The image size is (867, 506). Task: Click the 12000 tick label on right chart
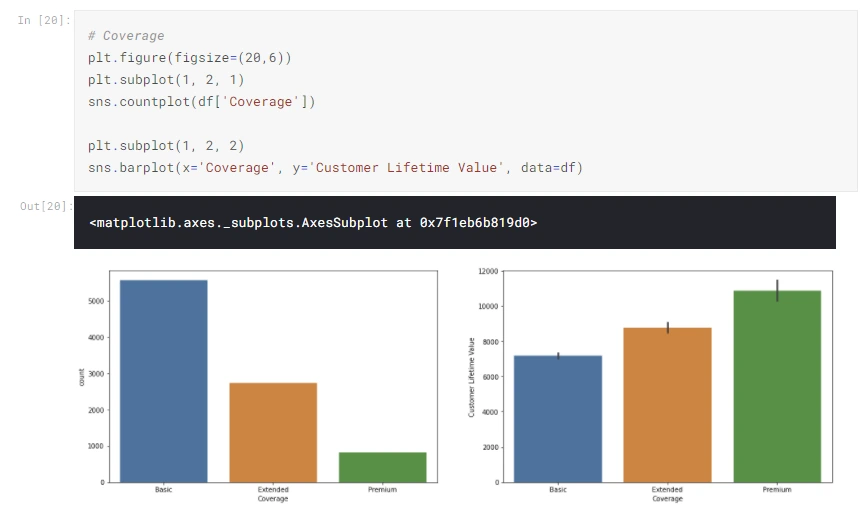tap(488, 272)
